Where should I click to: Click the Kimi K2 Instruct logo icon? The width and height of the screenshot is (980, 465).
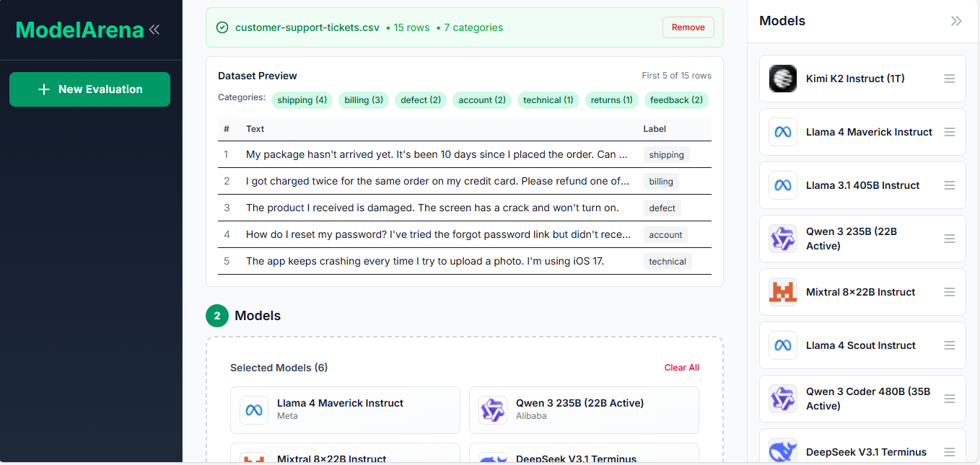(x=783, y=79)
